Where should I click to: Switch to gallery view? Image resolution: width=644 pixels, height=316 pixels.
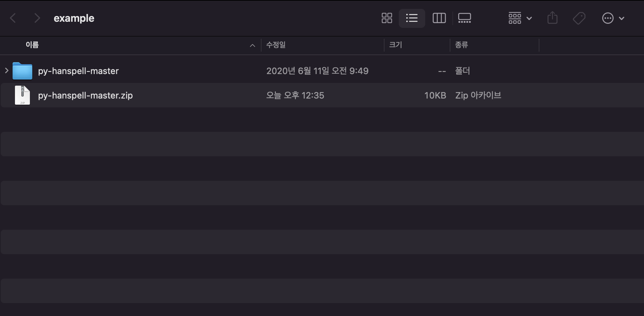coord(464,18)
